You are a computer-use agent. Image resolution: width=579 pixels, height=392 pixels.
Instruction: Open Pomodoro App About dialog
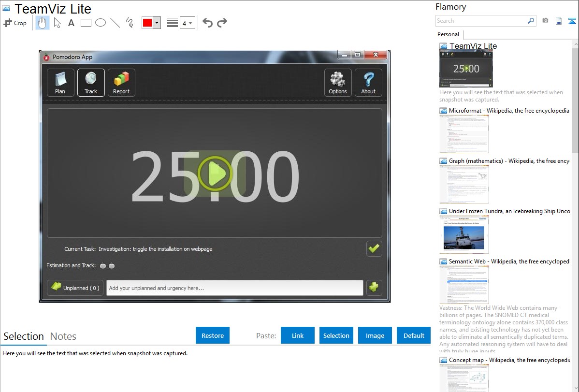point(368,83)
